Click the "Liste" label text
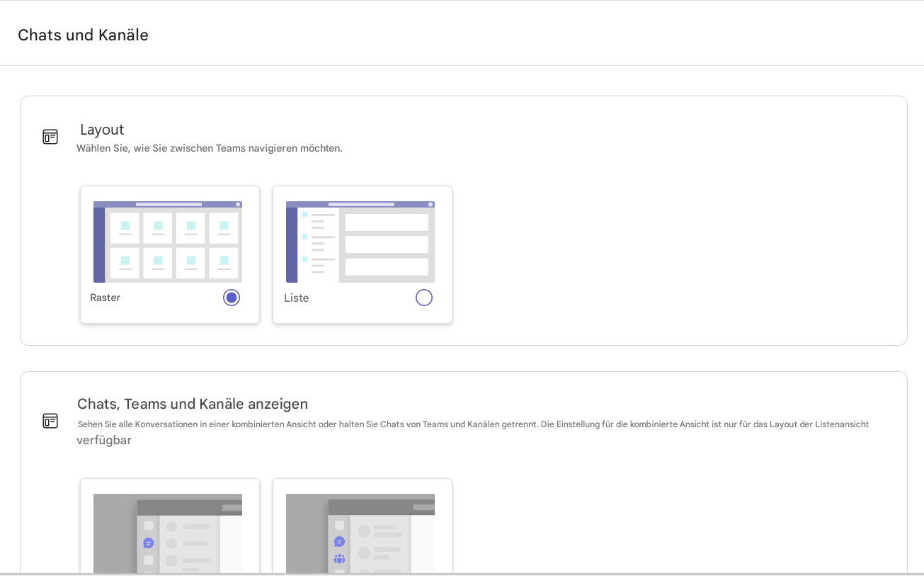 tap(297, 298)
